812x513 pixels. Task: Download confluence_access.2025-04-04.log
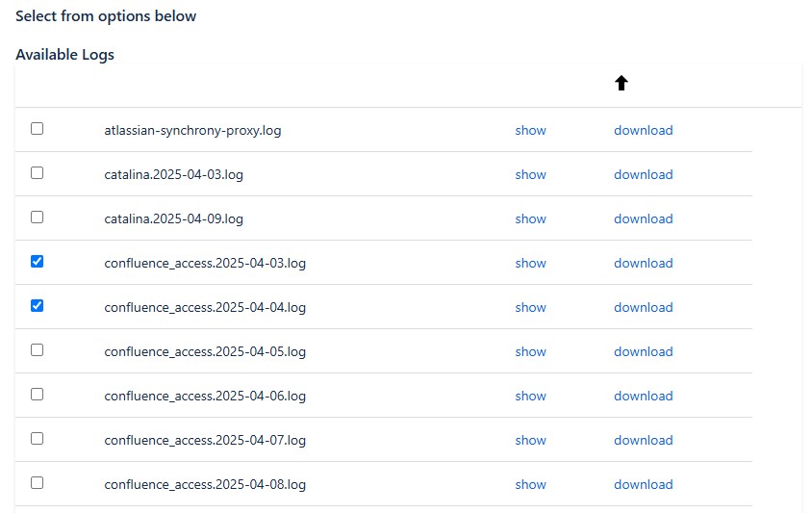pos(643,307)
